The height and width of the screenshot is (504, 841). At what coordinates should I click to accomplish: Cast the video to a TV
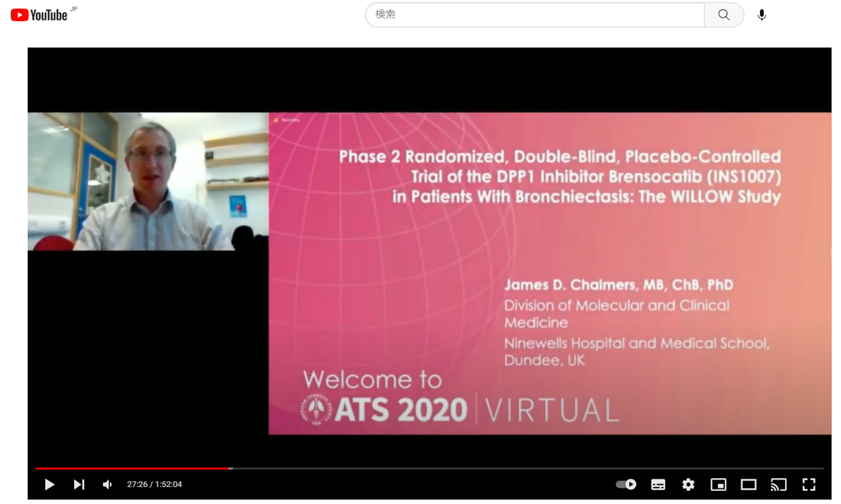click(x=779, y=485)
